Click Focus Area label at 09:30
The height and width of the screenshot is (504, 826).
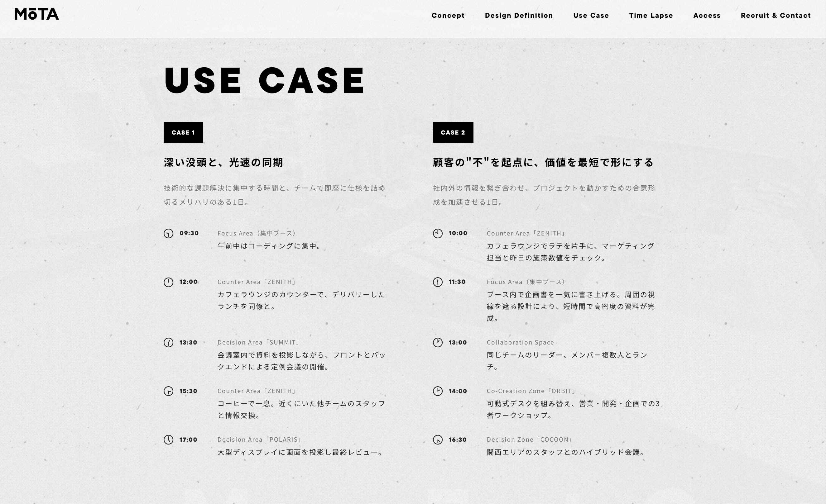[257, 233]
